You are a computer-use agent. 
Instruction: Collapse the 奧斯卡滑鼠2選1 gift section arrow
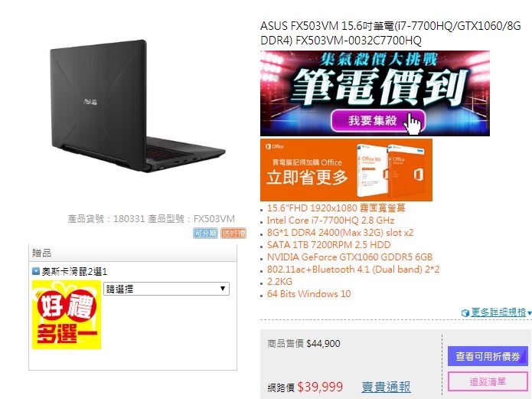[36, 271]
